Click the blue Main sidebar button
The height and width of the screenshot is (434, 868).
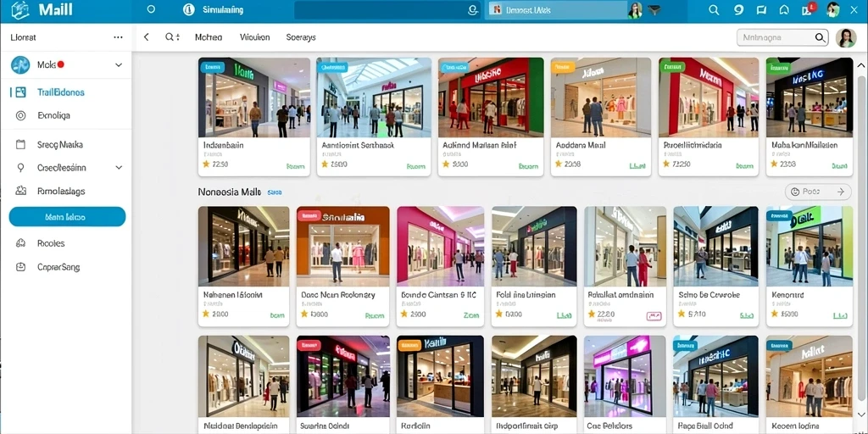67,217
